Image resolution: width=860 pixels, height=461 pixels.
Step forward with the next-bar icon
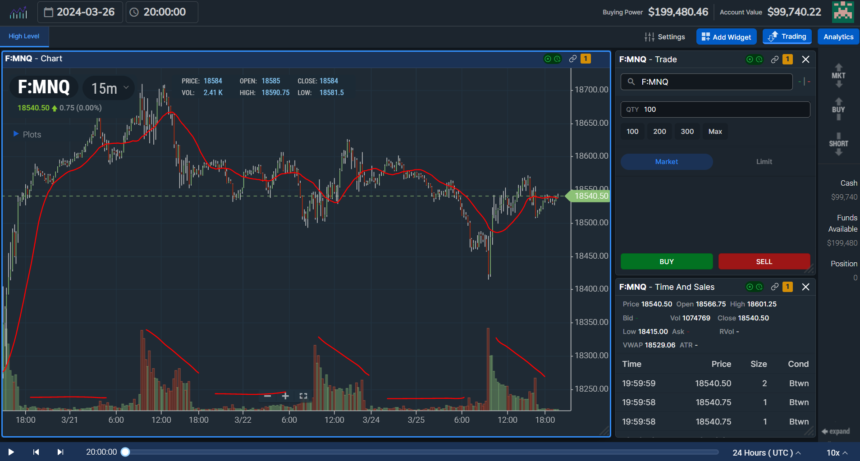61,452
